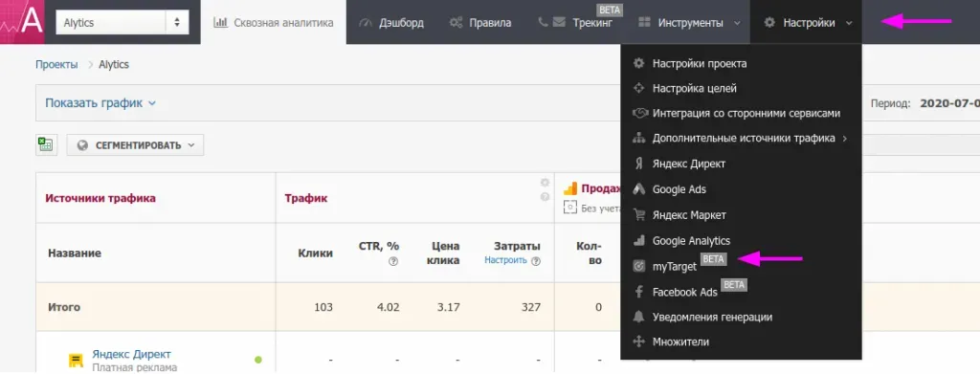Click the Яндекс Маркет cart icon

coord(638,215)
